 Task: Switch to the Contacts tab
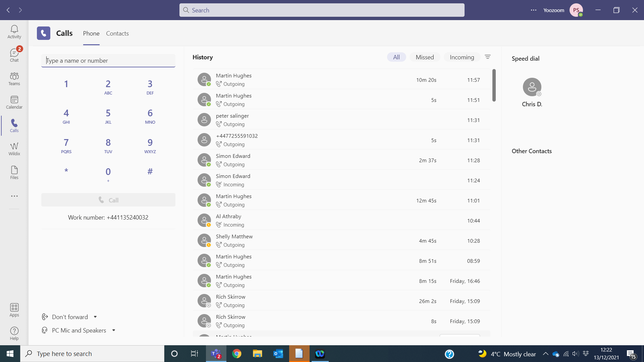[117, 33]
